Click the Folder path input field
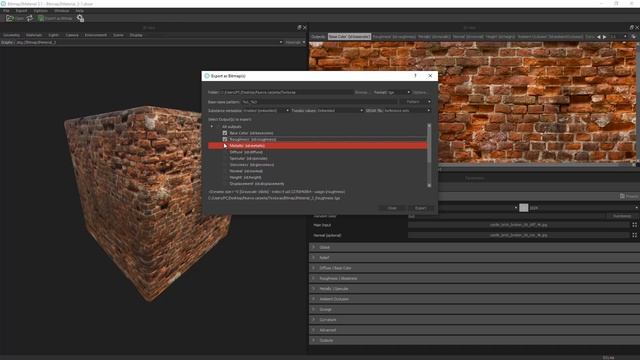This screenshot has height=360, width=640. click(x=286, y=92)
